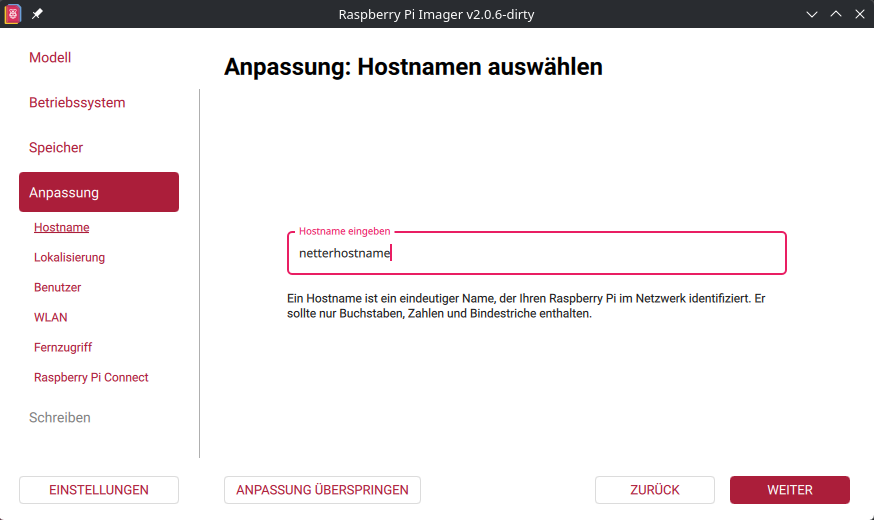Select the Anpassung sidebar section
Screen dimensions: 874x520
coord(99,192)
